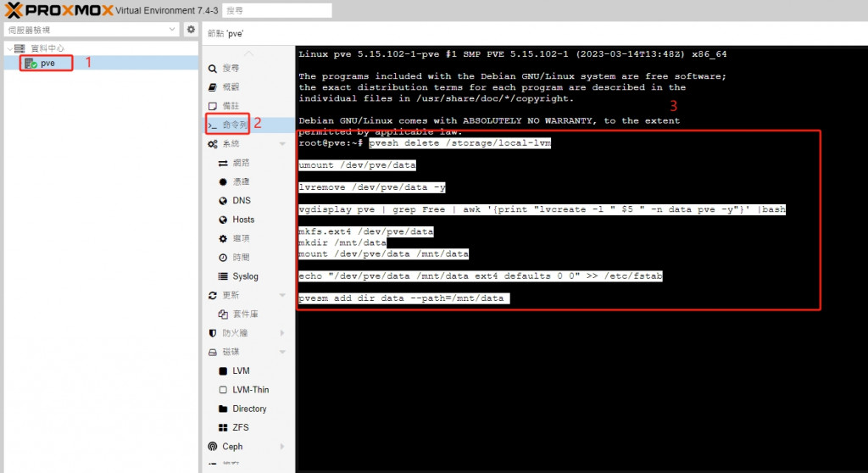Open the Search menu item (magnifier icon)
Screen dimensions: 868x473
231,68
